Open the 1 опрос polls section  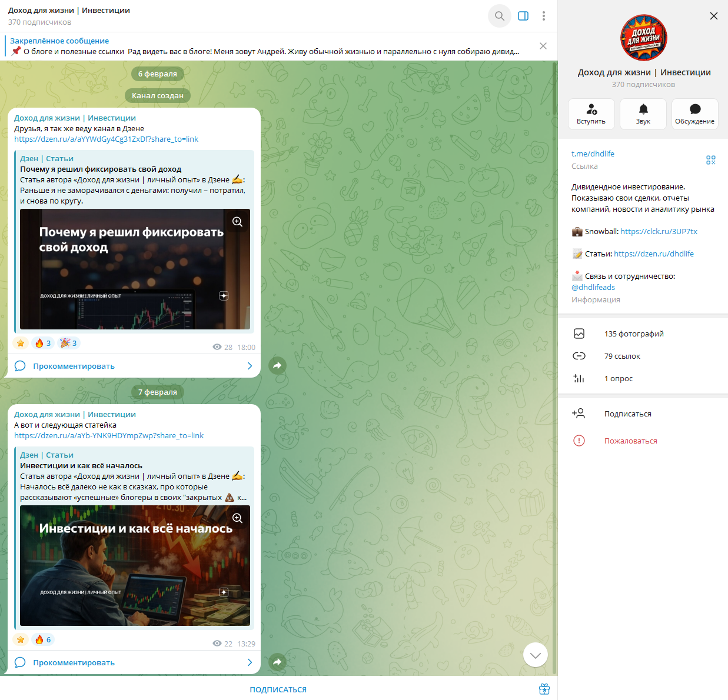tap(643, 378)
